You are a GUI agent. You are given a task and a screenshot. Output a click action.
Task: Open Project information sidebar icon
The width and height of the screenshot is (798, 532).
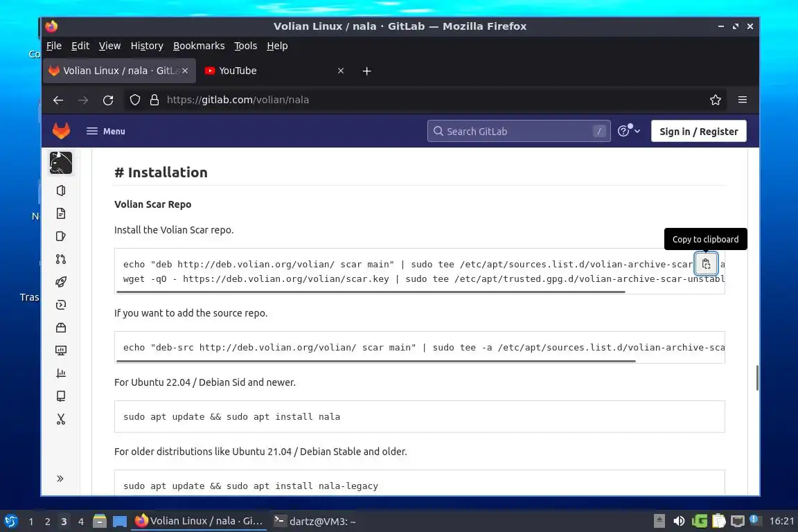point(60,190)
